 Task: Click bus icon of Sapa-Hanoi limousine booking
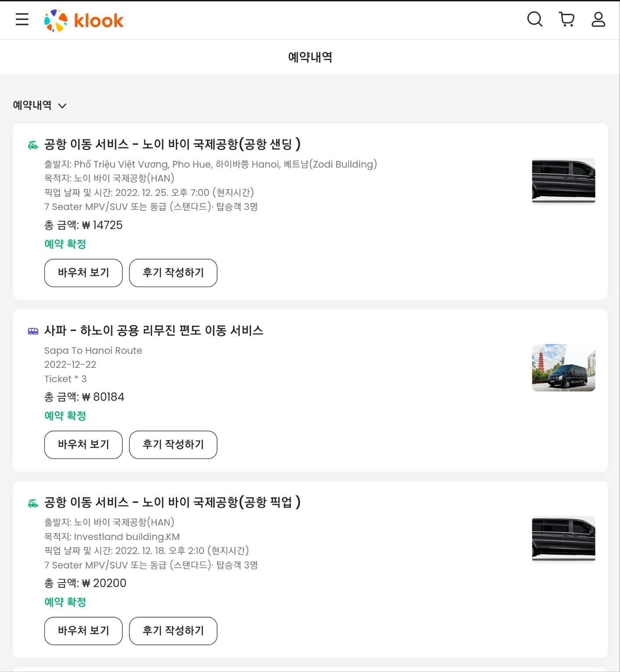tap(33, 331)
